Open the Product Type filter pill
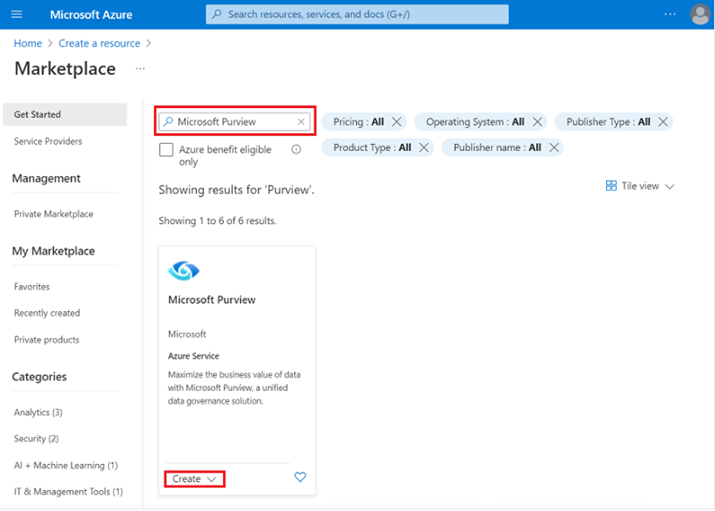The width and height of the screenshot is (715, 511). (372, 147)
